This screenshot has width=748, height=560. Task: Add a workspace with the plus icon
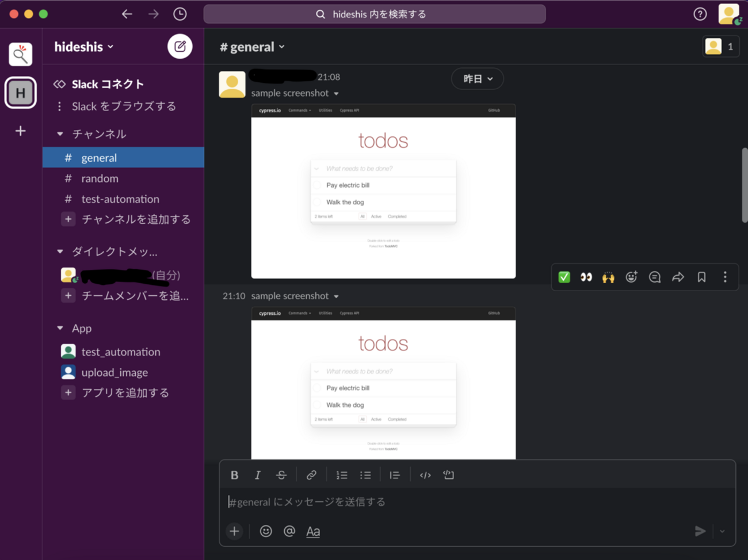point(21,131)
